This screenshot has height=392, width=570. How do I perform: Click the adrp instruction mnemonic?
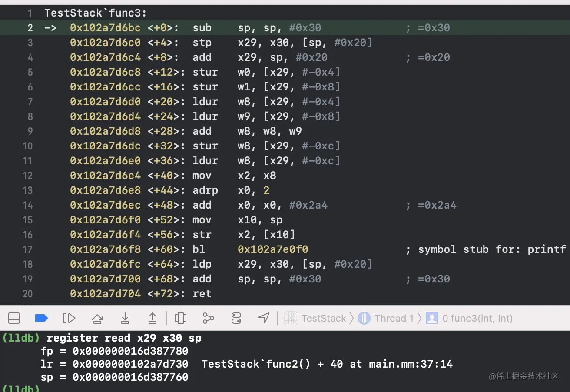(205, 190)
